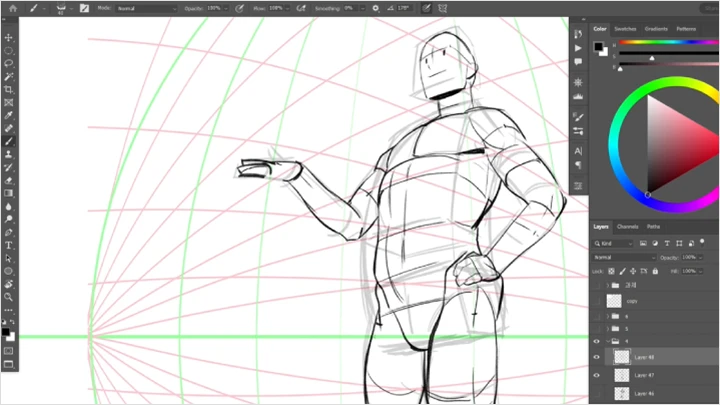Select the Eyedropper tool

pos(9,115)
